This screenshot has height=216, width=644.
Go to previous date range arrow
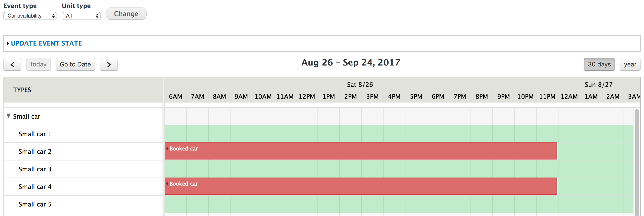12,64
